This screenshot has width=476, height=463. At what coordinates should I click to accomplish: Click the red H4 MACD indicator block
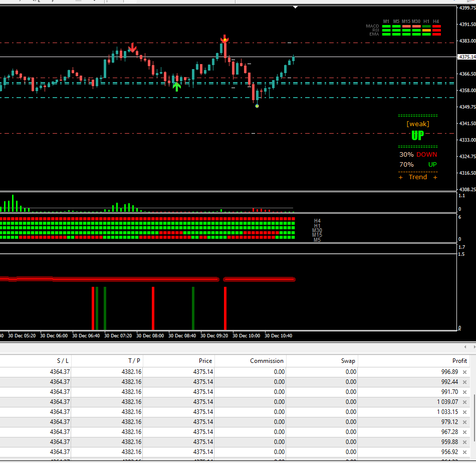click(x=436, y=26)
